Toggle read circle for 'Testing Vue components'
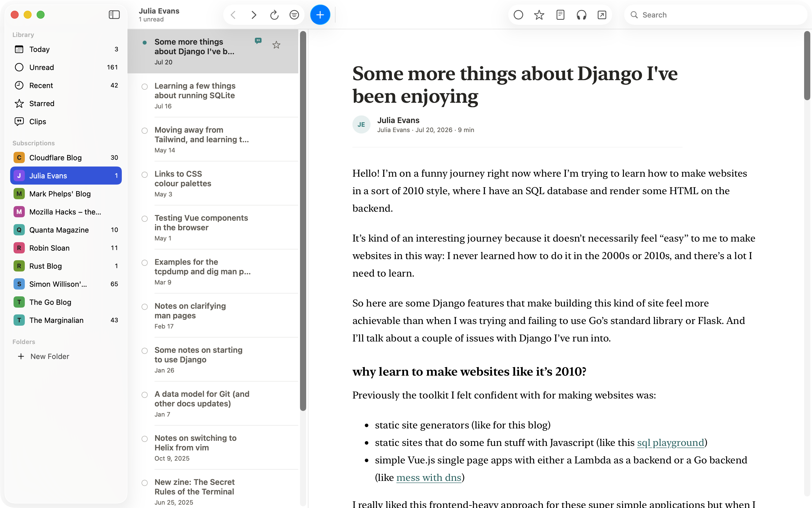812x508 pixels. (145, 219)
